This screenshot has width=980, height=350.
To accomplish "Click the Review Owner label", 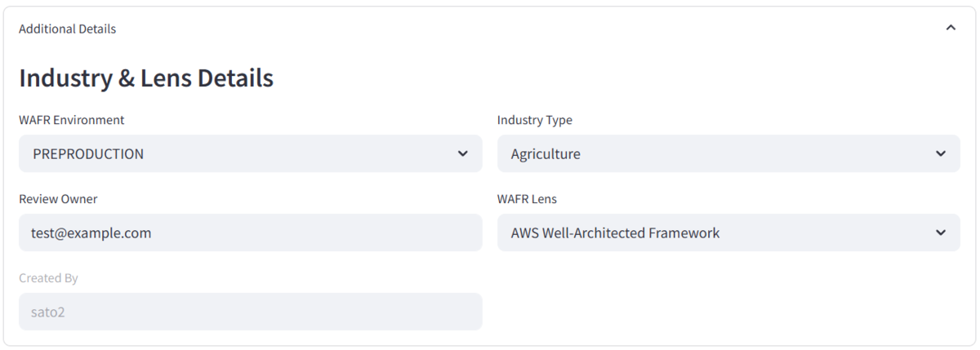I will click(x=58, y=199).
